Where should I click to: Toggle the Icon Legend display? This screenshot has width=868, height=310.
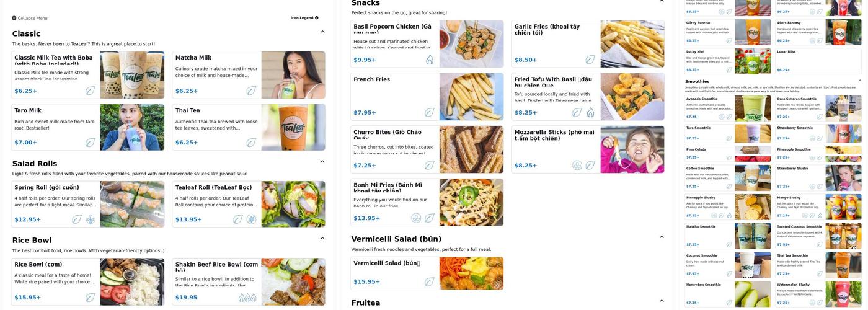[304, 18]
